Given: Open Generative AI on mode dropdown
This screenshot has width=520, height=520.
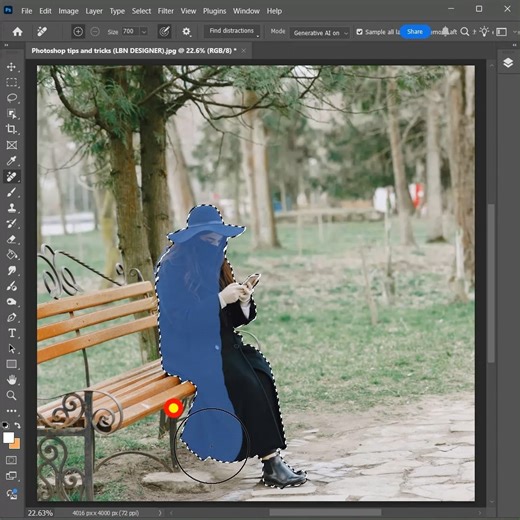Looking at the screenshot, I should (x=320, y=33).
